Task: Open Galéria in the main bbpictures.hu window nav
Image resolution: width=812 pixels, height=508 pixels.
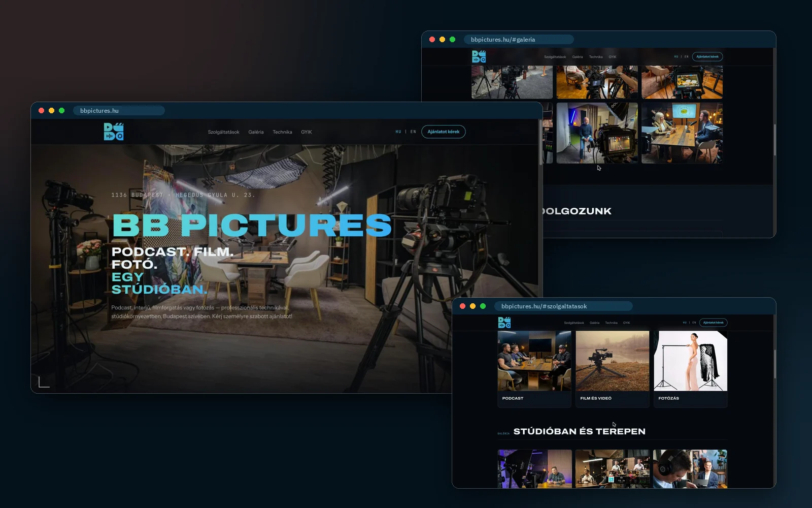Action: click(256, 132)
